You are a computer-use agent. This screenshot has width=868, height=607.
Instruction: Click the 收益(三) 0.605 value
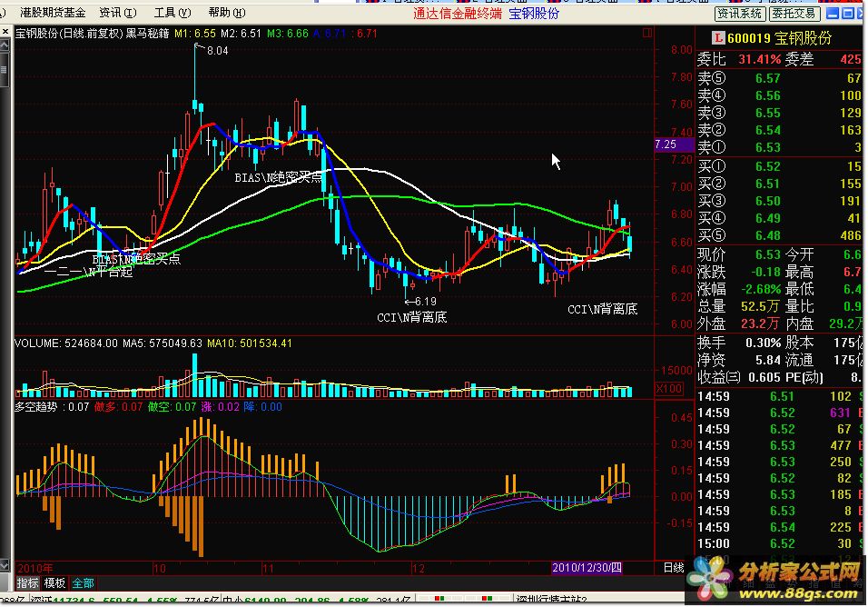[x=764, y=377]
